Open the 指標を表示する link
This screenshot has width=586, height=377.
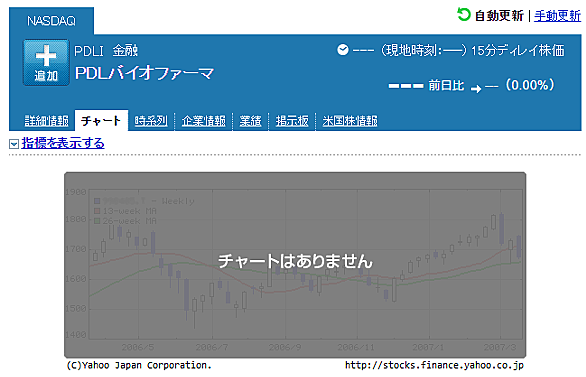(x=63, y=143)
